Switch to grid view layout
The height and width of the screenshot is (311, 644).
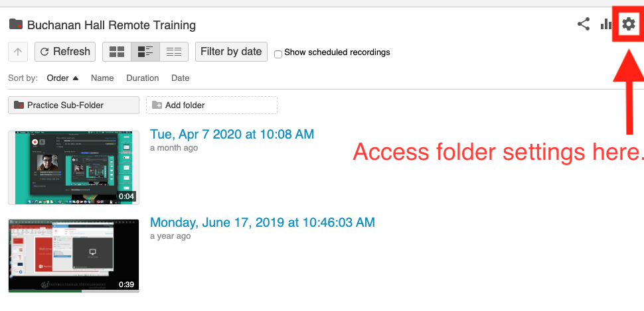pos(117,52)
